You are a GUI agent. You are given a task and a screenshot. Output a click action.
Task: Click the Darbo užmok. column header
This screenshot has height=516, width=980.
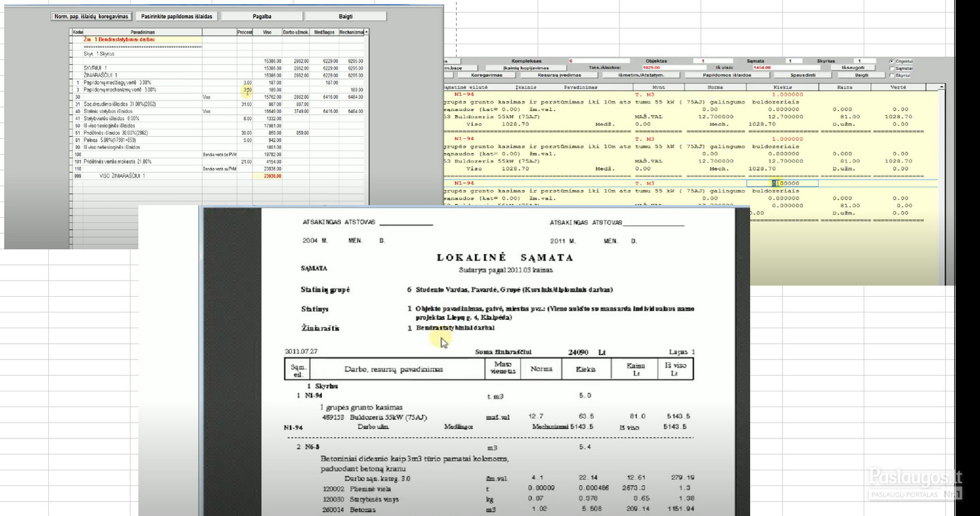296,32
